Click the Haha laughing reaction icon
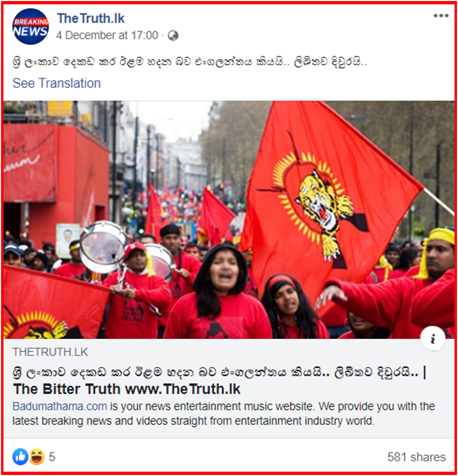The image size is (458, 476). 37,457
